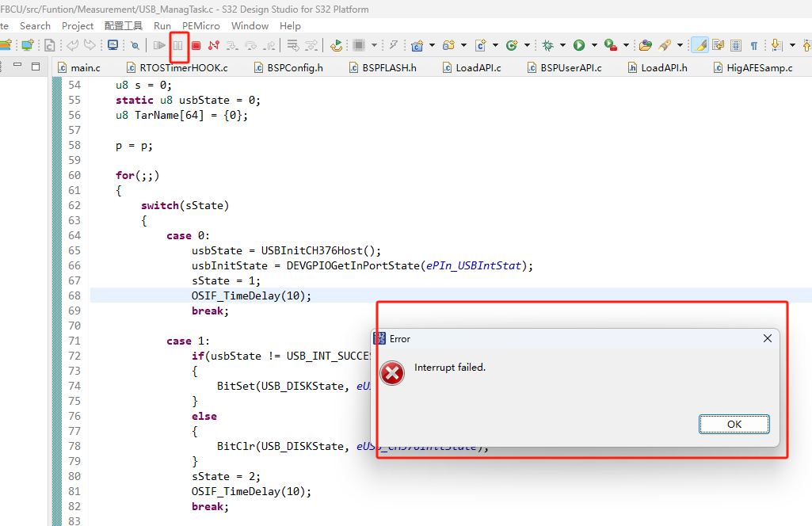Dismiss the Interrupt failed error with OK
The image size is (812, 526).
(733, 424)
